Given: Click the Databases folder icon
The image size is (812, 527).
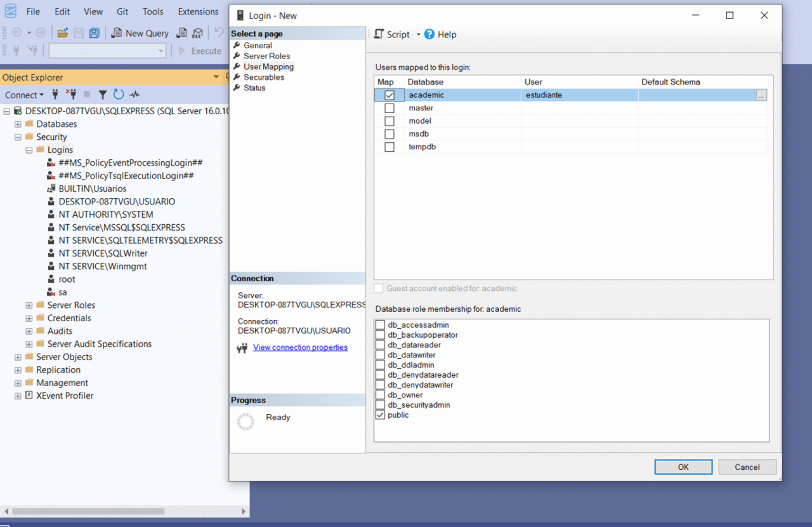Looking at the screenshot, I should pyautogui.click(x=29, y=124).
